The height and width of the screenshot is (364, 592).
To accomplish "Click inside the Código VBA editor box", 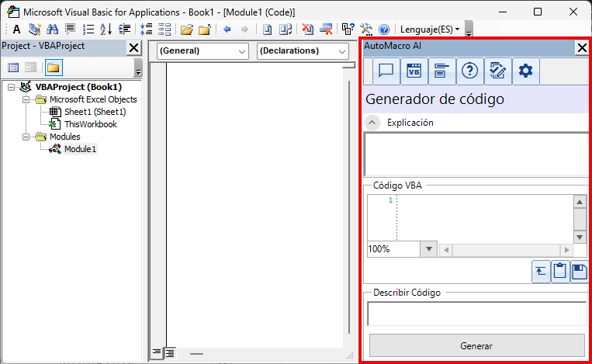I will click(485, 217).
